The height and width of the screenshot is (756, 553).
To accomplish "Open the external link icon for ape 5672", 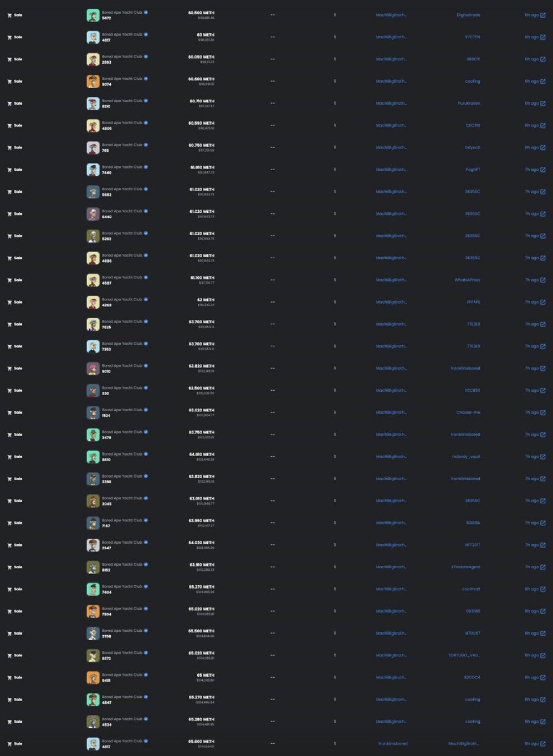I will (542, 15).
